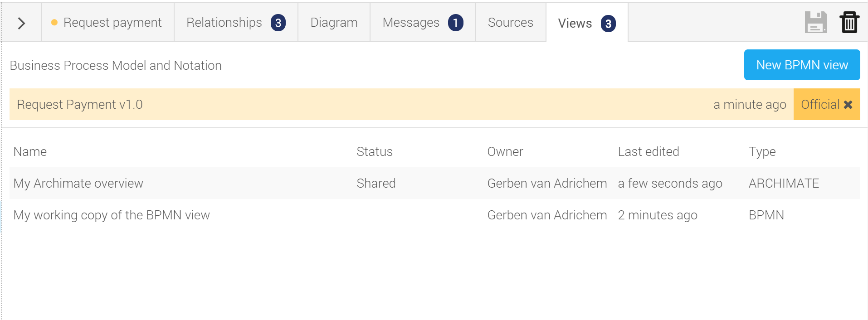Click the orange dot beside Request payment
868x320 pixels.
(x=54, y=22)
